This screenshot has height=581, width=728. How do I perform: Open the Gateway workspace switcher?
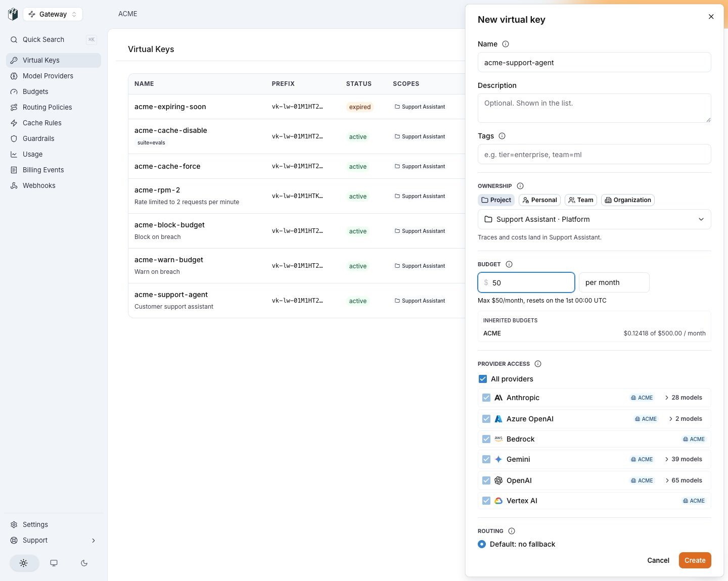tap(53, 14)
